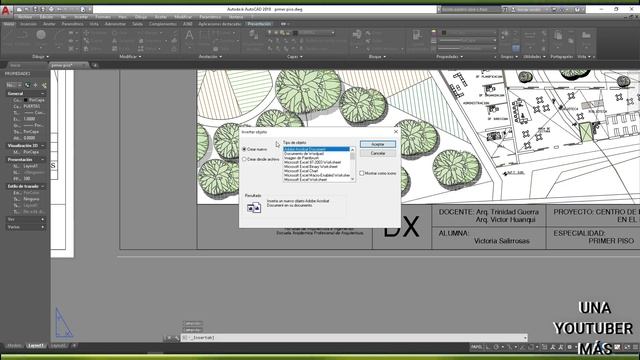Click the object type list scroll up arrow
The image size is (640, 360).
pos(353,149)
